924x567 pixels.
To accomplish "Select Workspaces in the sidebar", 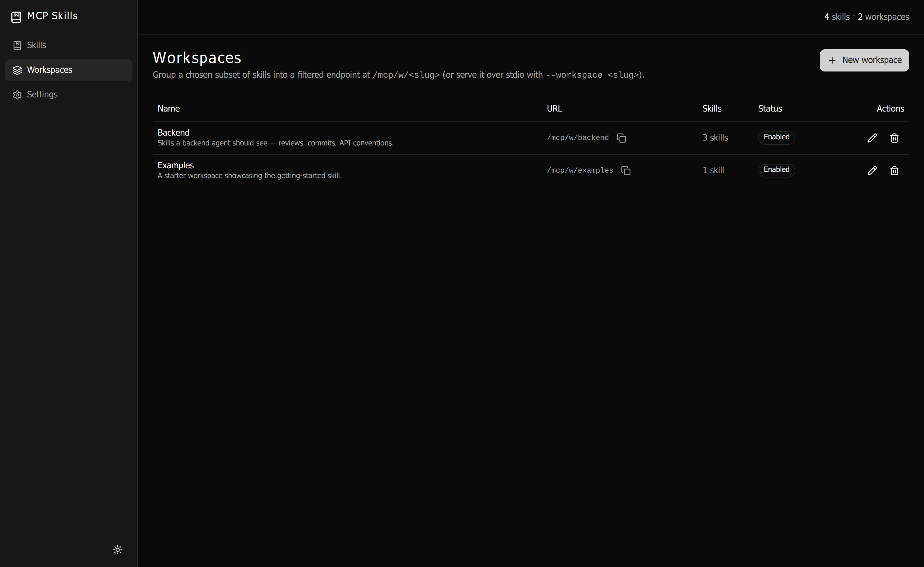I will [x=69, y=70].
